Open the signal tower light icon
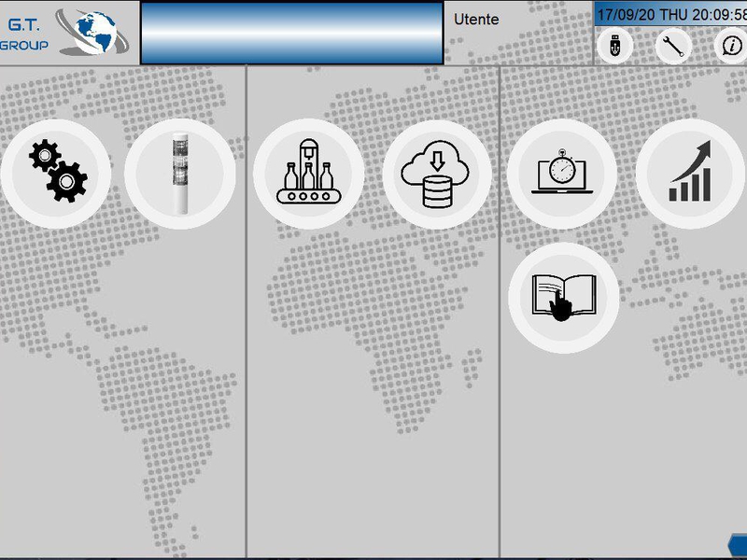 pos(180,174)
